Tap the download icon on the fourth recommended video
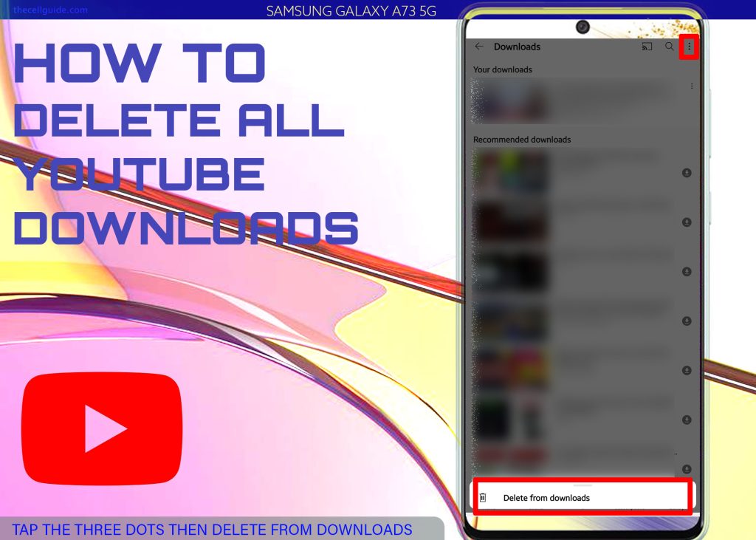The image size is (756, 540). point(687,321)
